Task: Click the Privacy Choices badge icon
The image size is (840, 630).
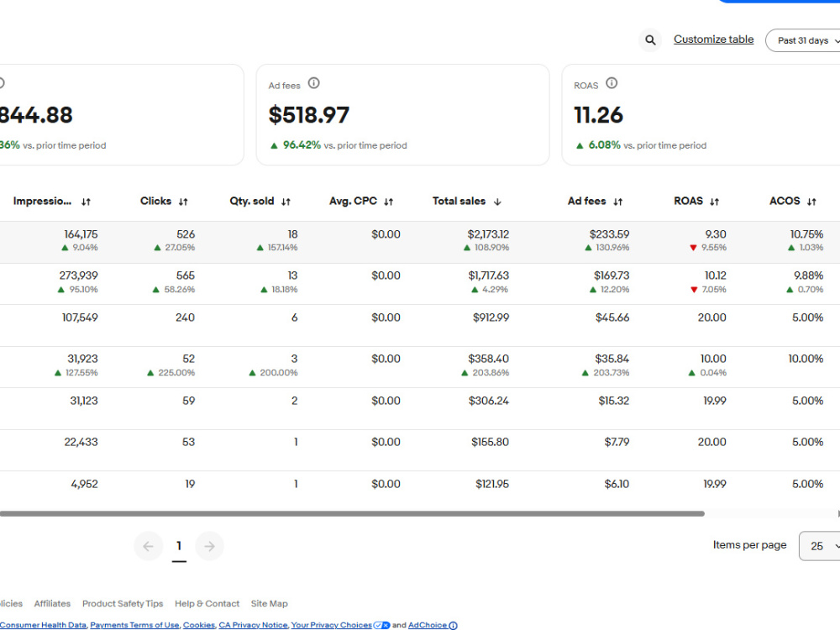Action: click(x=382, y=625)
